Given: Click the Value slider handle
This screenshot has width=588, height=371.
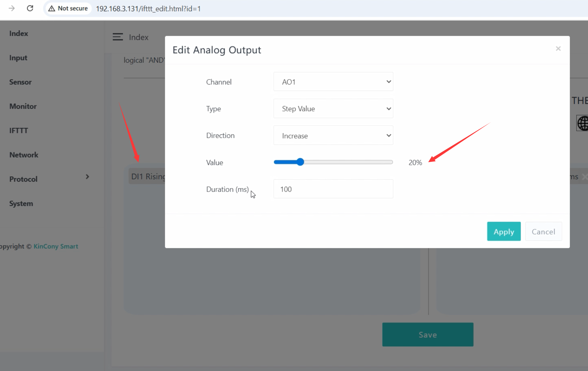Looking at the screenshot, I should pos(300,162).
